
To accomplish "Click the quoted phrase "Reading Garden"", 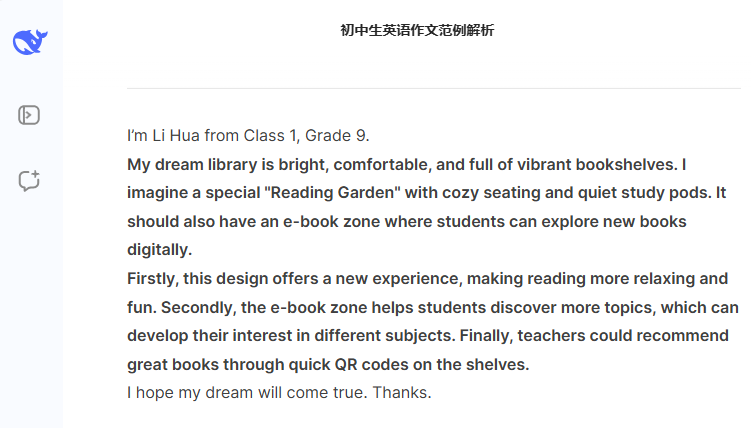I will 343,192.
